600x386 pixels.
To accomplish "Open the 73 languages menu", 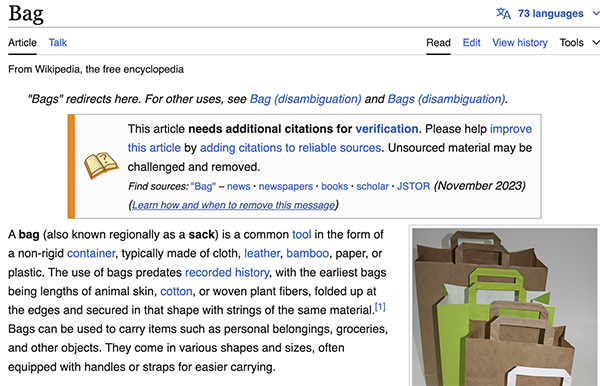I will [550, 13].
